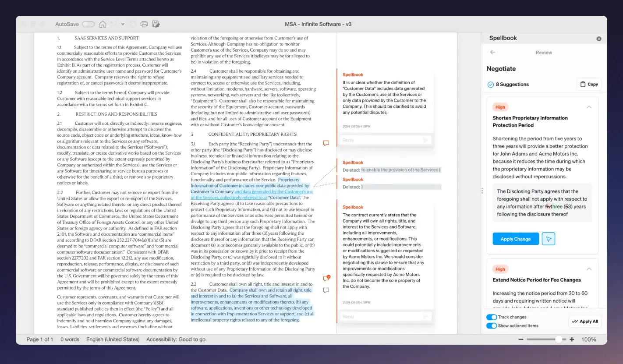Select the Review header in Spellbook
The width and height of the screenshot is (623, 364).
pos(543,52)
